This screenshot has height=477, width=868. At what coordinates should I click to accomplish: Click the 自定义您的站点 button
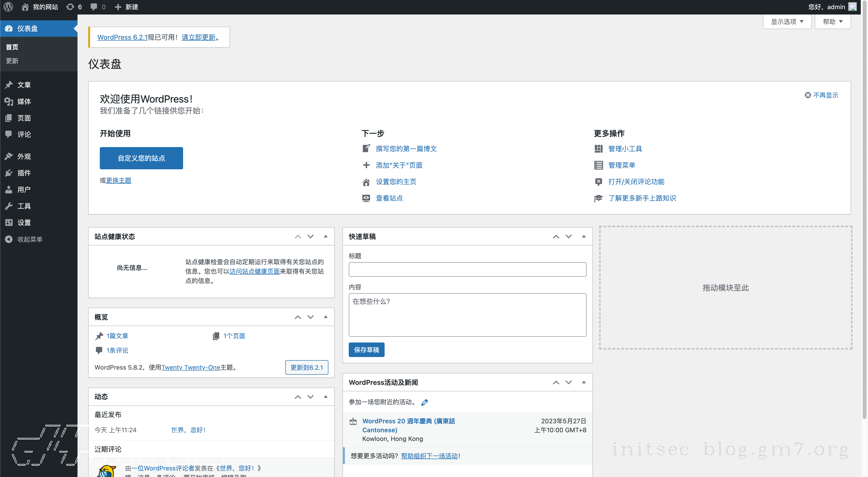[141, 158]
